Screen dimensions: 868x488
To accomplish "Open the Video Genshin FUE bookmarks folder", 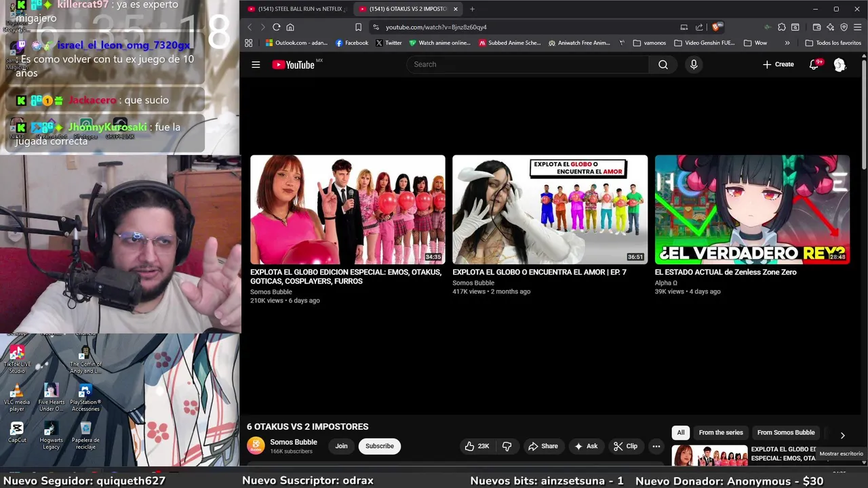I will [x=705, y=43].
